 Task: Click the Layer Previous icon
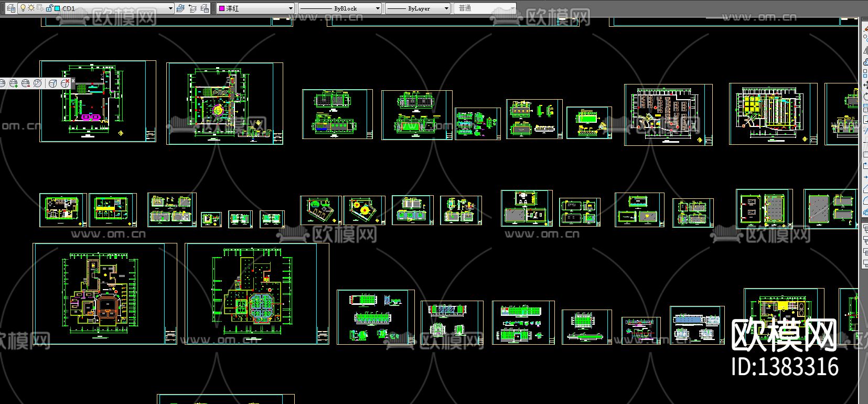pos(192,8)
